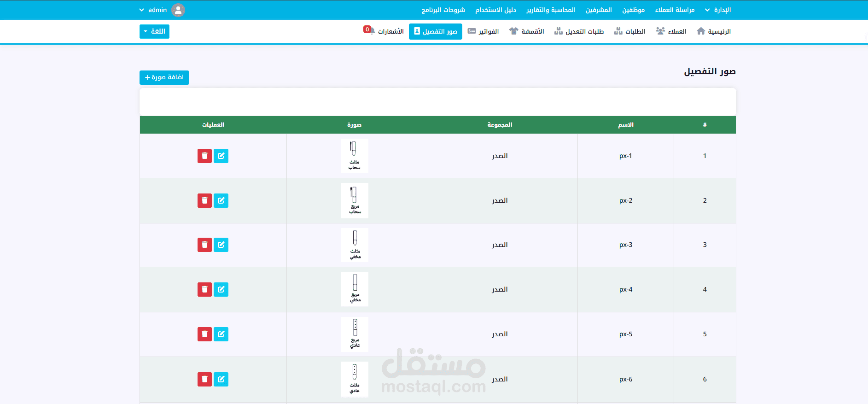Open دليل الاستخدام user guide link

496,10
